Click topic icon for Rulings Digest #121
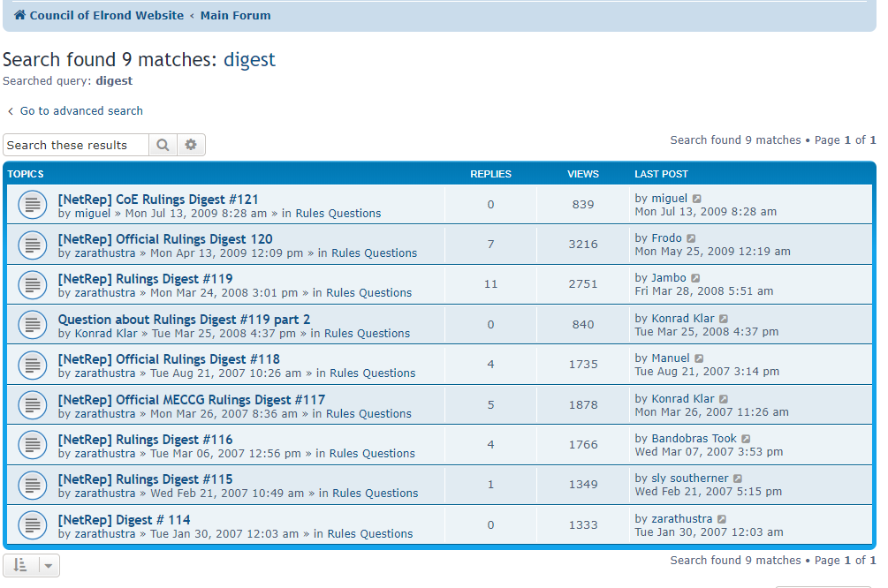Image resolution: width=888 pixels, height=588 pixels. point(32,206)
